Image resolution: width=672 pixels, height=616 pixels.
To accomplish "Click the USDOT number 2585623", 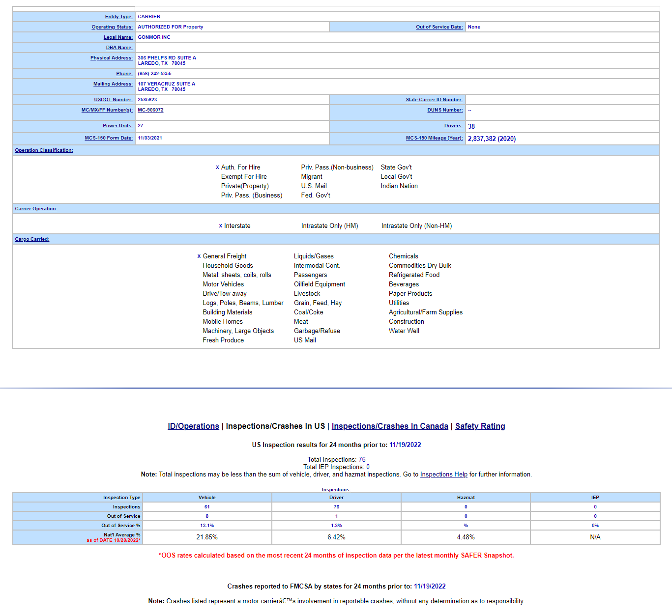I will pos(147,100).
